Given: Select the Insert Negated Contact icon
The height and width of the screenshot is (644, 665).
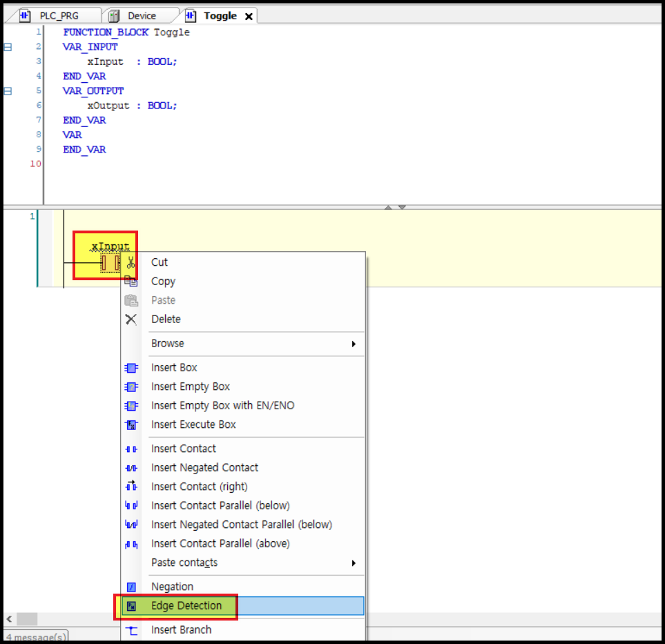Looking at the screenshot, I should (x=131, y=467).
